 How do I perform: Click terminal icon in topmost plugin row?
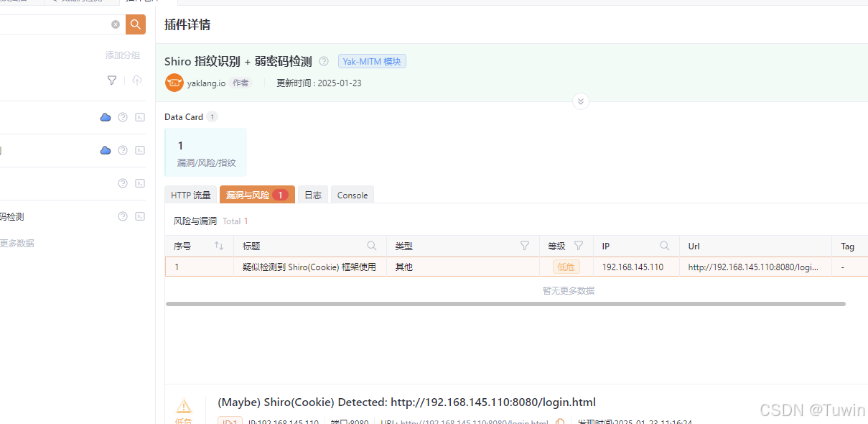[x=140, y=117]
